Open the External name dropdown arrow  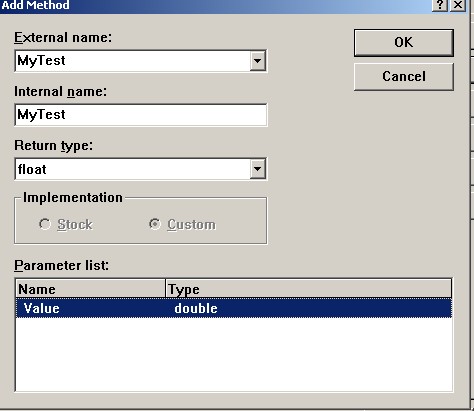[258, 61]
